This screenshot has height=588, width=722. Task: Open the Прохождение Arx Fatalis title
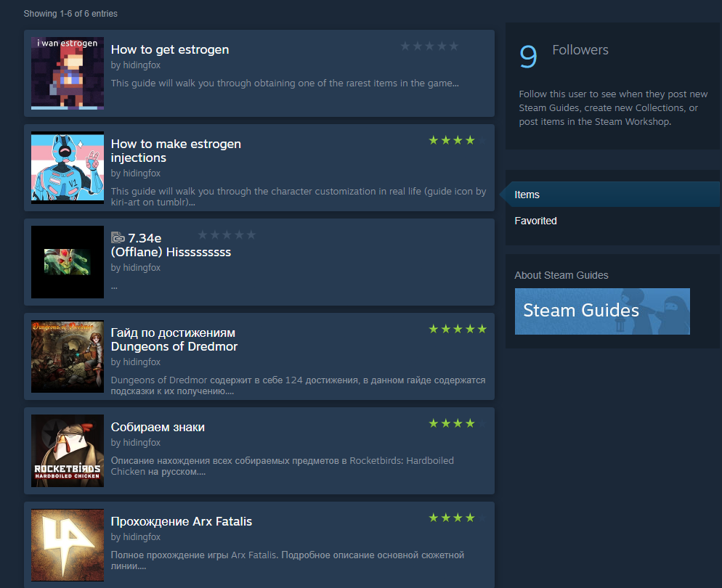(x=182, y=521)
